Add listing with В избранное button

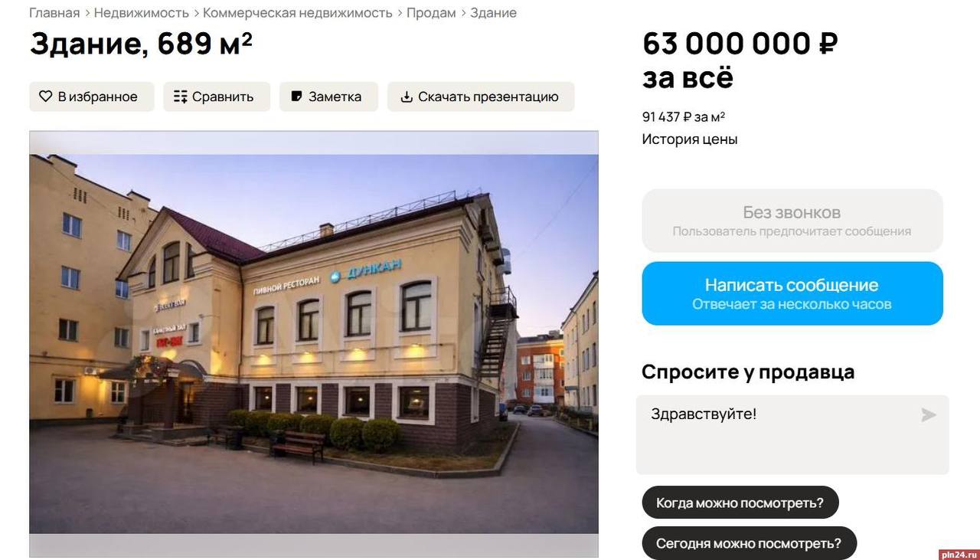coord(92,97)
